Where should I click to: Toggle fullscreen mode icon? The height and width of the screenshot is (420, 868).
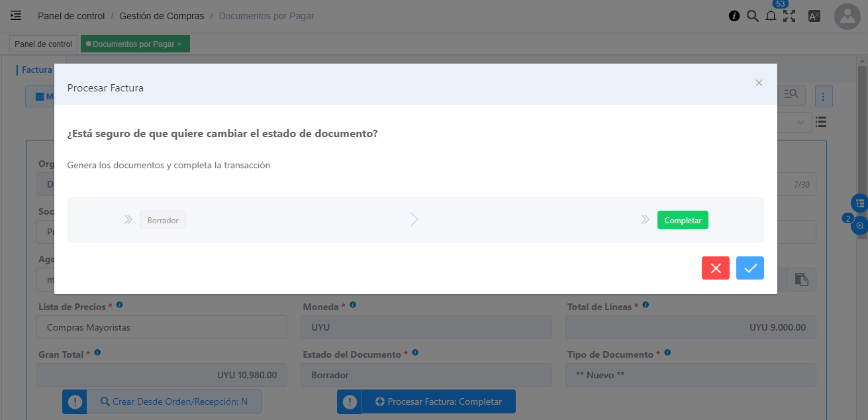789,17
